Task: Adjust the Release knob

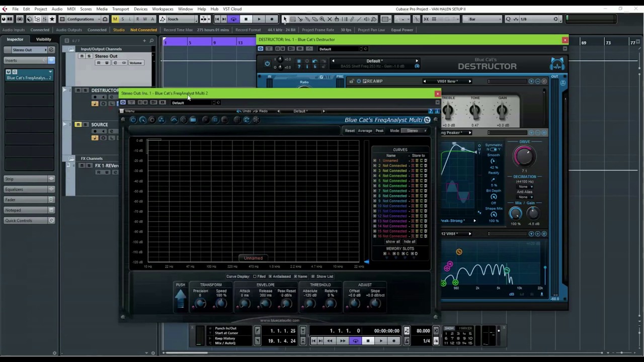Action: tap(265, 303)
